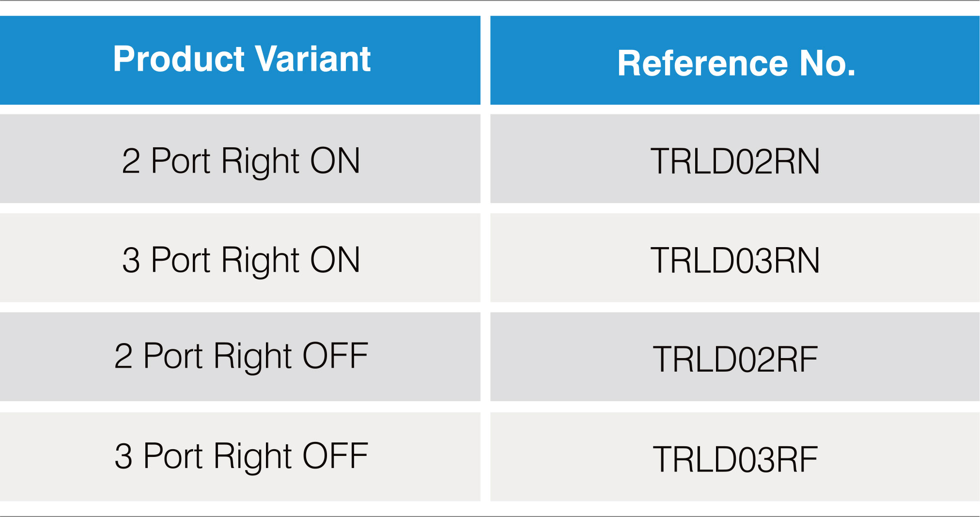980x517 pixels.
Task: Click the Reference No. column header
Action: (x=736, y=63)
